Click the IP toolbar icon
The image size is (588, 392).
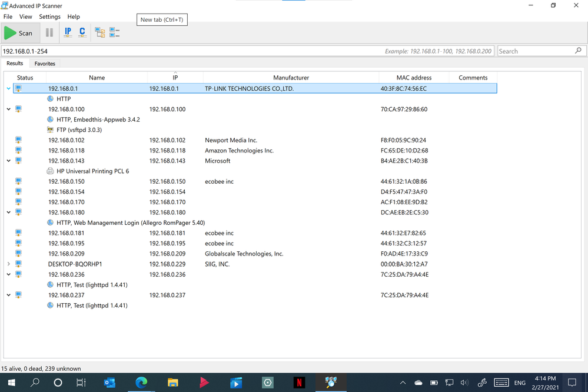68,32
